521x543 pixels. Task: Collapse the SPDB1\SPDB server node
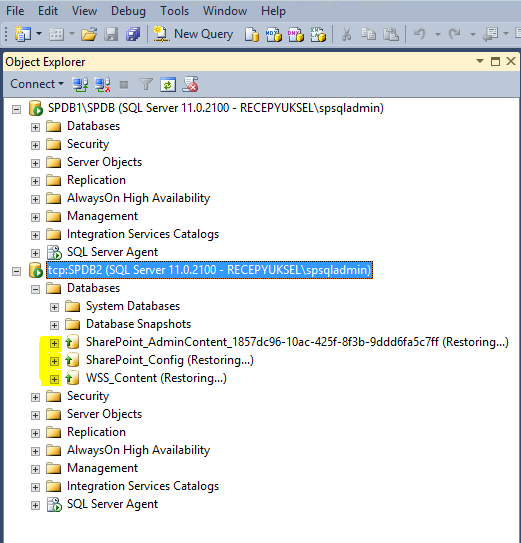[16, 109]
